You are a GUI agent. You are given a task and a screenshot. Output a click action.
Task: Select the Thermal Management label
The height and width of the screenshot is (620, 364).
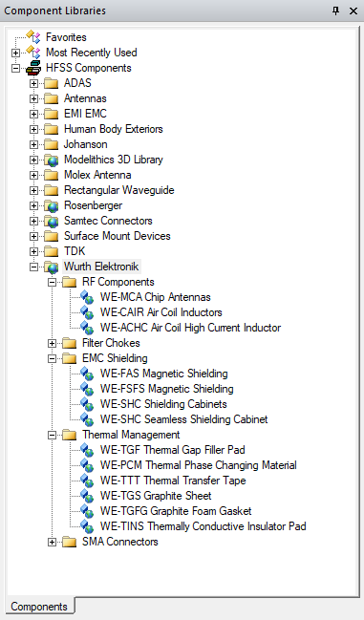(131, 435)
